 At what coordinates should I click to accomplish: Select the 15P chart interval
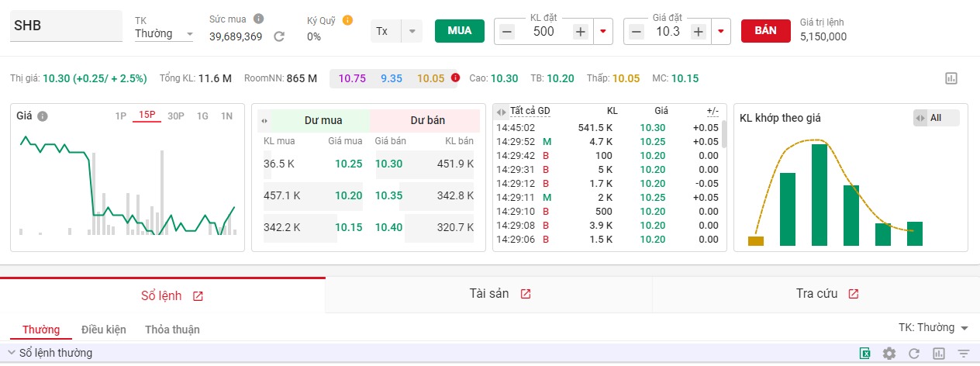(147, 116)
